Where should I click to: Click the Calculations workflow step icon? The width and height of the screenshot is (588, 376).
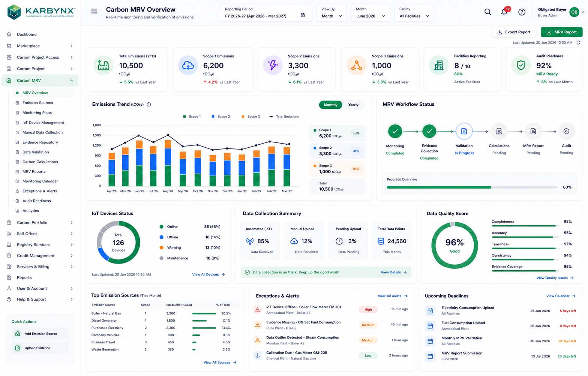click(x=499, y=131)
